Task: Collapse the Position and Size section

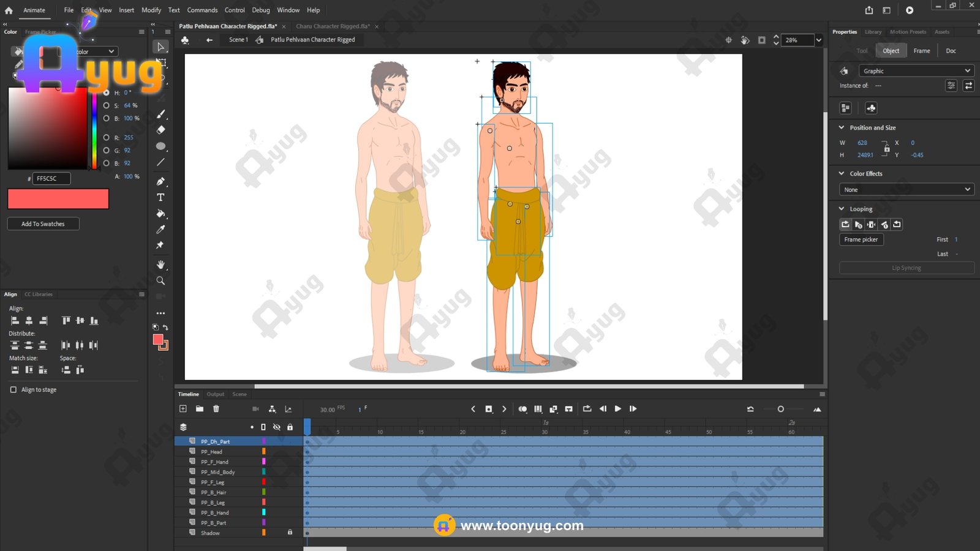Action: [x=842, y=127]
